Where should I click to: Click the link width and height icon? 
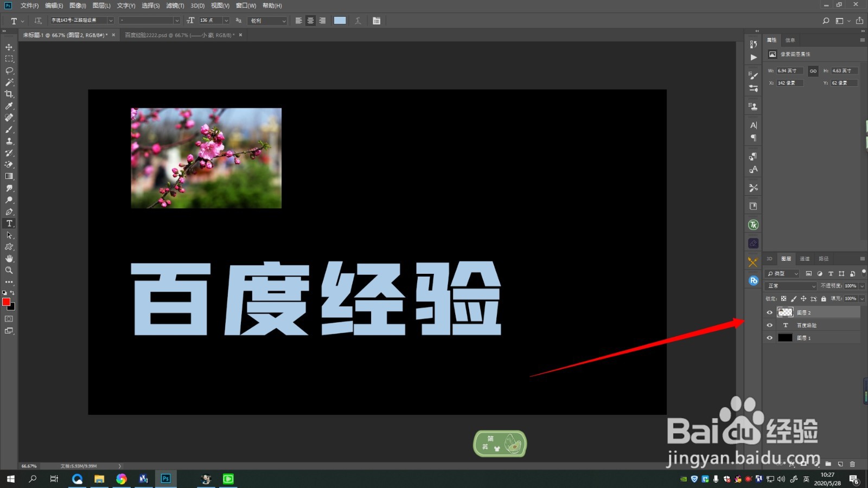(x=813, y=71)
